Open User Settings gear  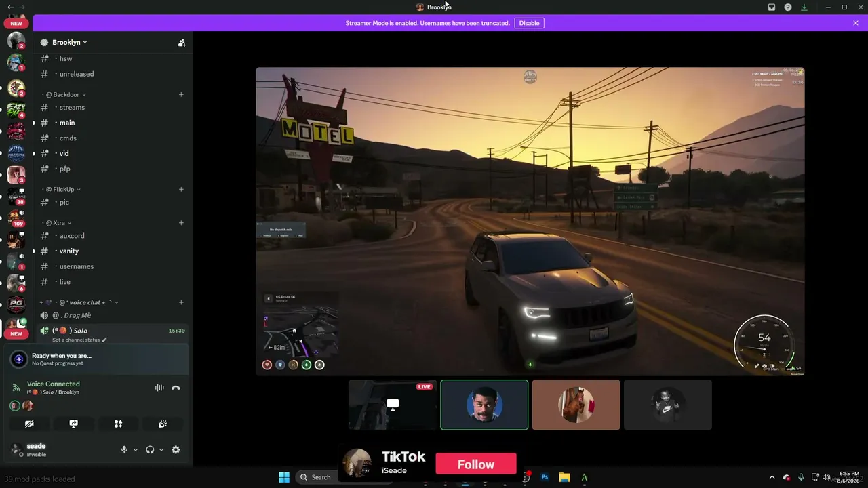pos(176,449)
